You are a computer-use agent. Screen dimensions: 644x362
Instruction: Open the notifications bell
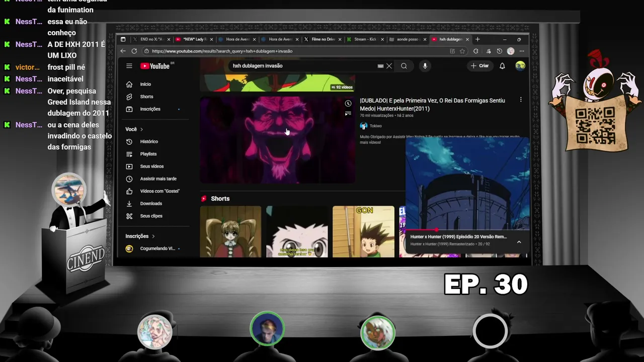pyautogui.click(x=502, y=66)
